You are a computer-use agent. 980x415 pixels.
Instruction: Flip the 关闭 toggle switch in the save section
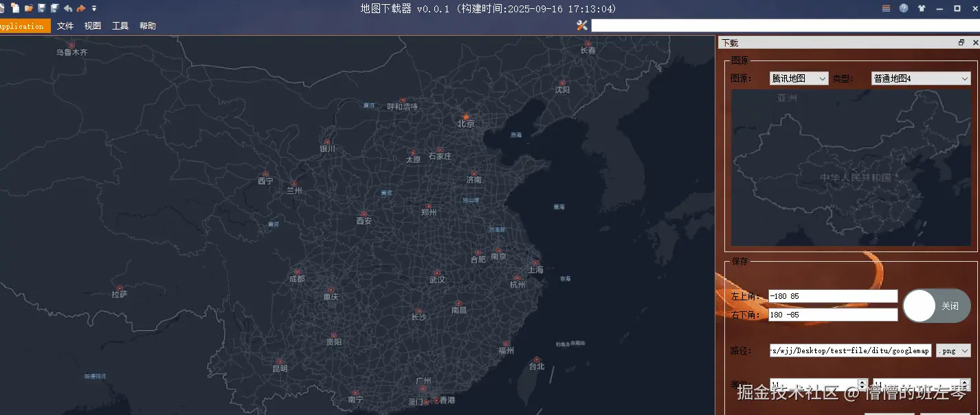pos(936,305)
